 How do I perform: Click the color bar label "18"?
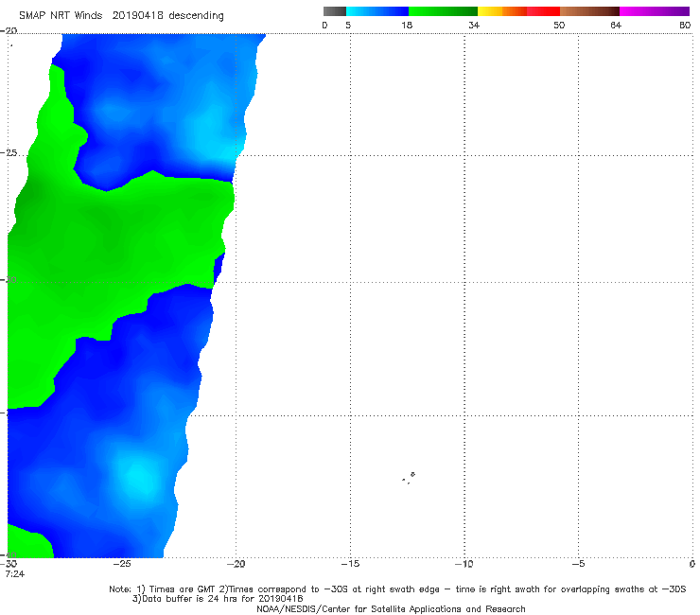coord(407,26)
